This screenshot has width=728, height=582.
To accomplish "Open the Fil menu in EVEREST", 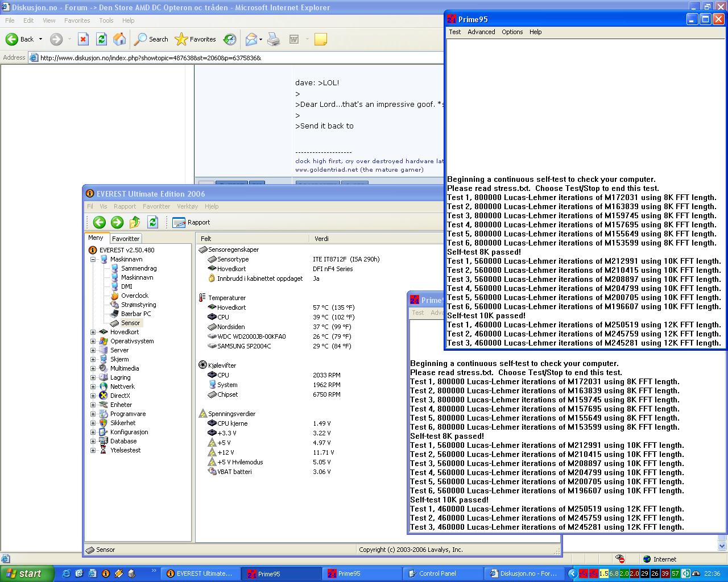I will pos(90,206).
